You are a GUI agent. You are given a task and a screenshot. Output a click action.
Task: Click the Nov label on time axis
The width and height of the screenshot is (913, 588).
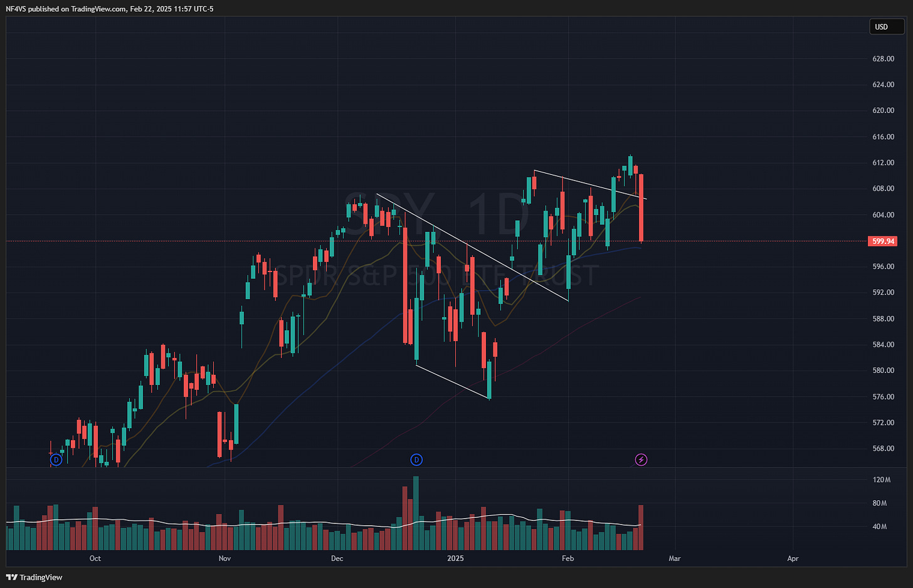pyautogui.click(x=224, y=559)
